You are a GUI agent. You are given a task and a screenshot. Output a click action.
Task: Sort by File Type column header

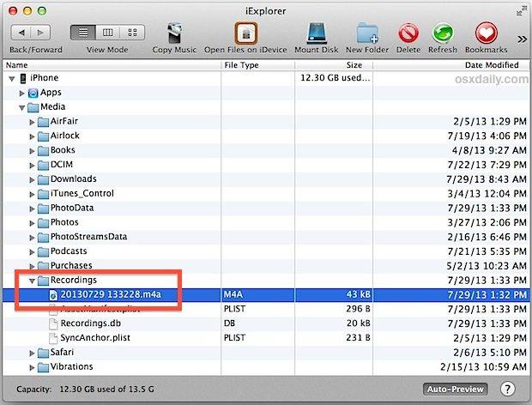click(x=241, y=64)
